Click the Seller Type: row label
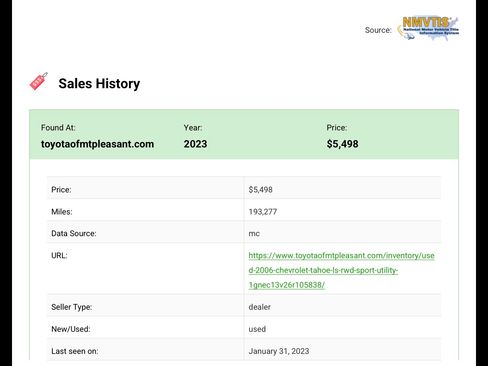488x366 pixels. tap(71, 307)
